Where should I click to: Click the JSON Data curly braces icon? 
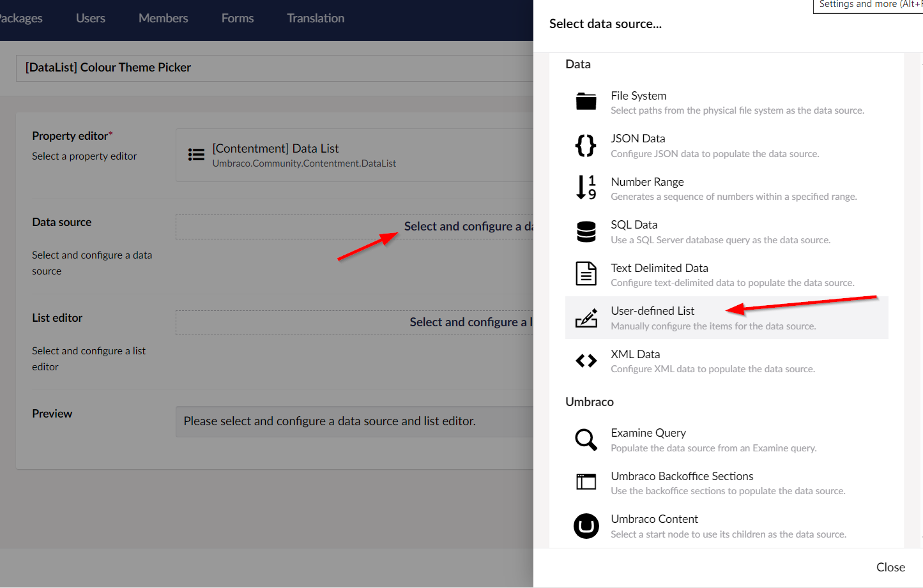[x=586, y=145]
